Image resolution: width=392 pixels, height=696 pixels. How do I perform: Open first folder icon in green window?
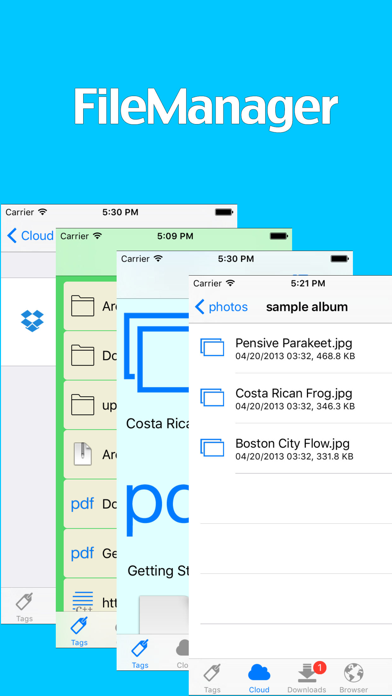click(83, 306)
